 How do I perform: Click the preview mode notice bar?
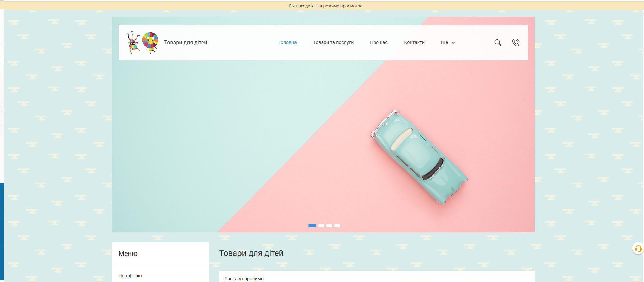tap(325, 6)
